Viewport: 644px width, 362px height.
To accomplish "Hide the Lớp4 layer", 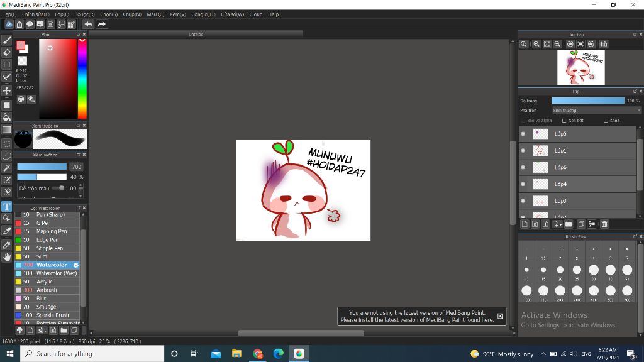I will tap(523, 184).
